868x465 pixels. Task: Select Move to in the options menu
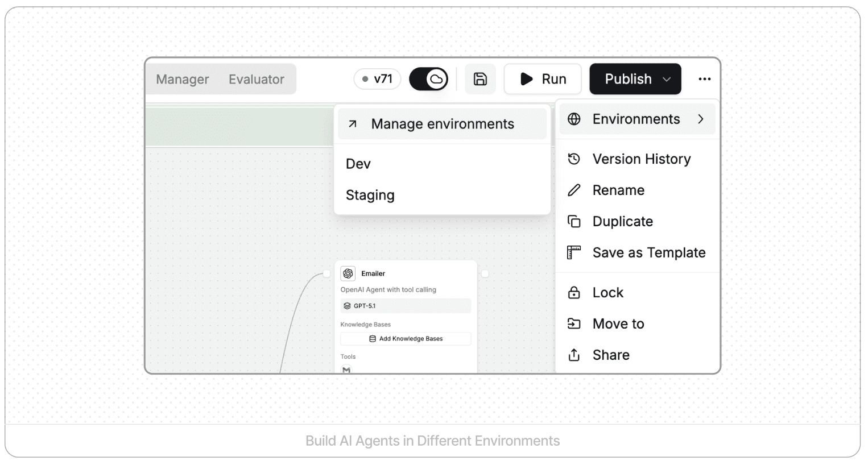click(637, 324)
